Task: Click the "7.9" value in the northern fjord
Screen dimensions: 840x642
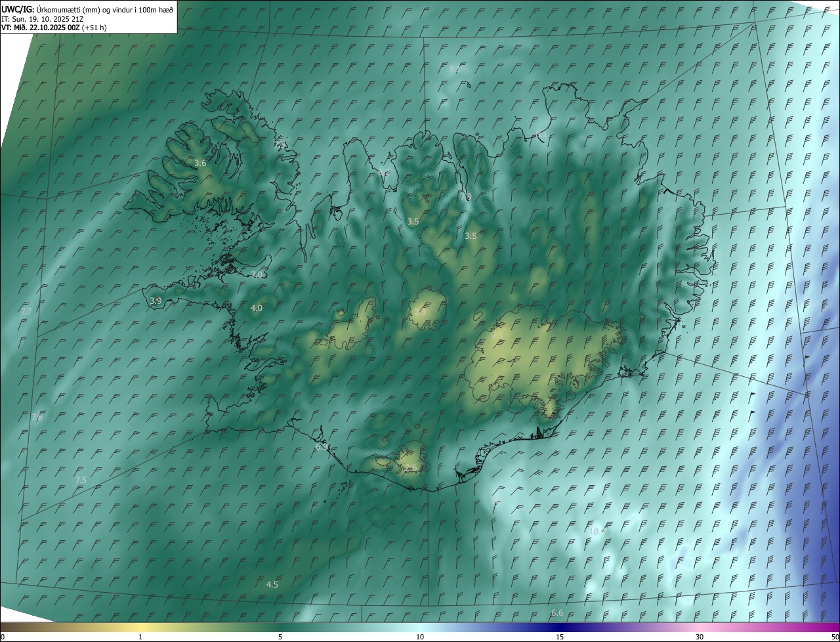Action: click(x=465, y=197)
